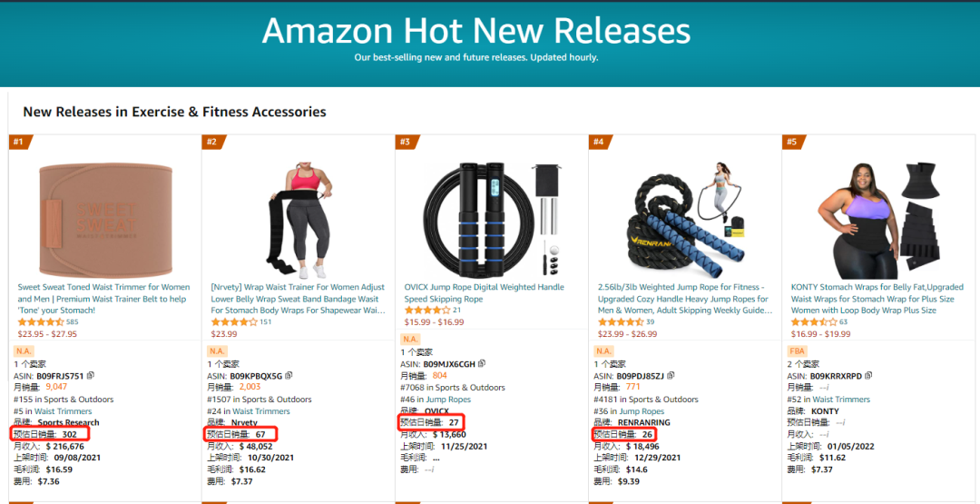Click copy icon next to B09KRRXRPD

coord(868,375)
